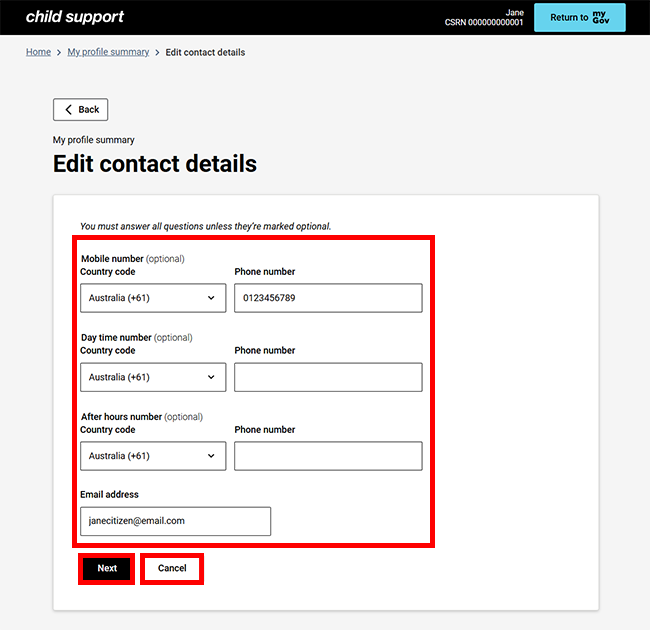Viewport: 650px width, 630px height.
Task: Expand Day time number country code dropdown
Action: pos(153,377)
